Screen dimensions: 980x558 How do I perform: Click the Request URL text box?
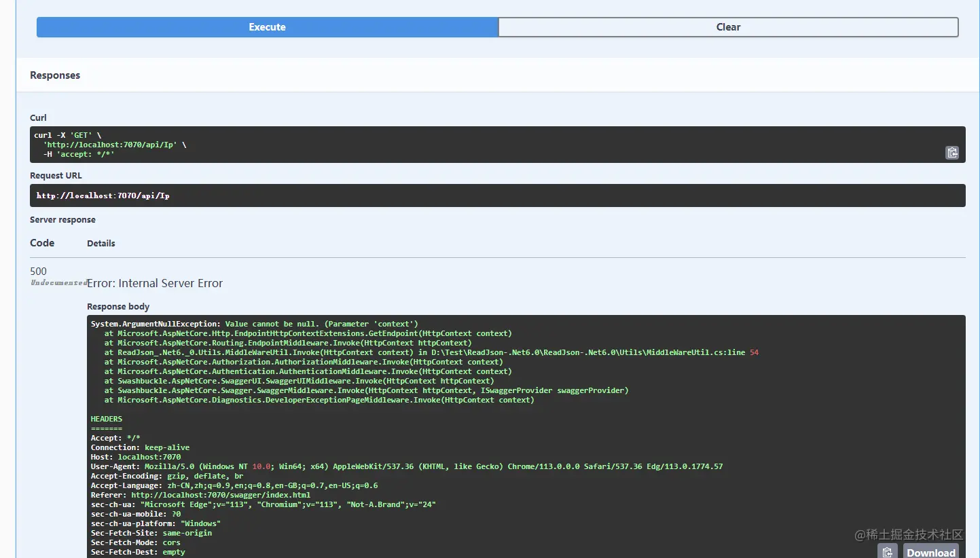[x=497, y=196]
